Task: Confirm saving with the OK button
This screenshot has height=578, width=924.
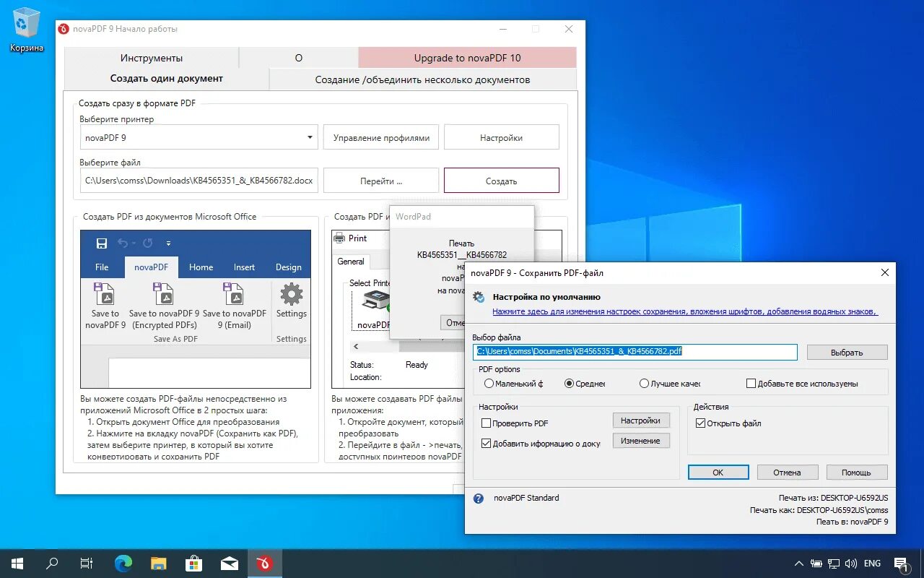Action: (718, 473)
